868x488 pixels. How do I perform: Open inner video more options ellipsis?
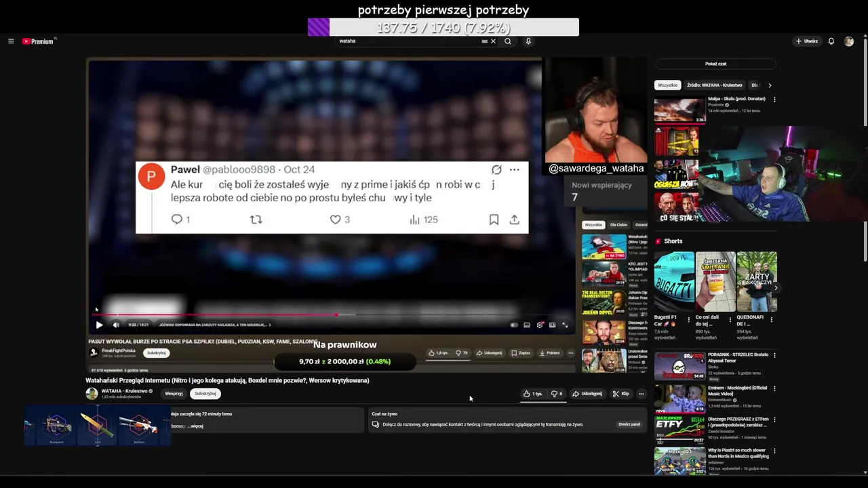point(570,353)
